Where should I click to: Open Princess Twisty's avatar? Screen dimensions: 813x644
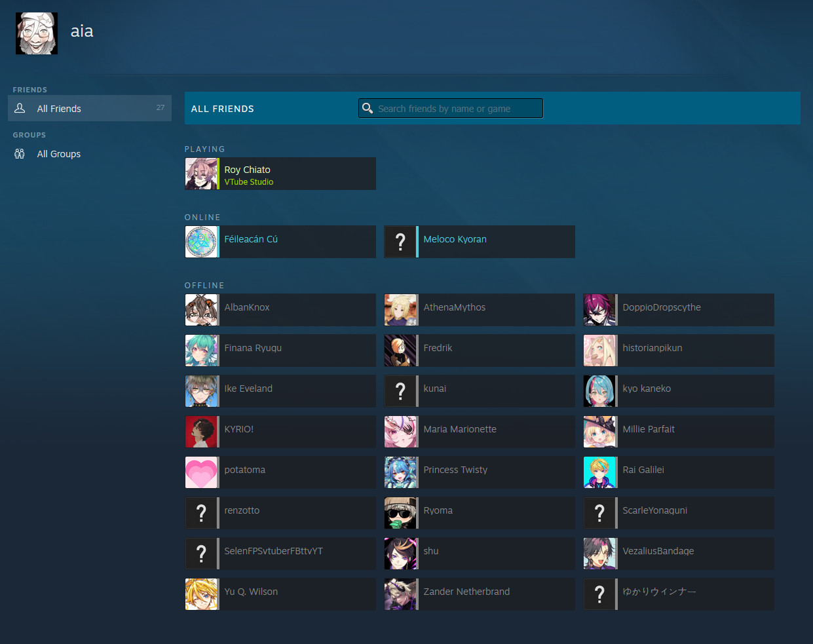400,472
